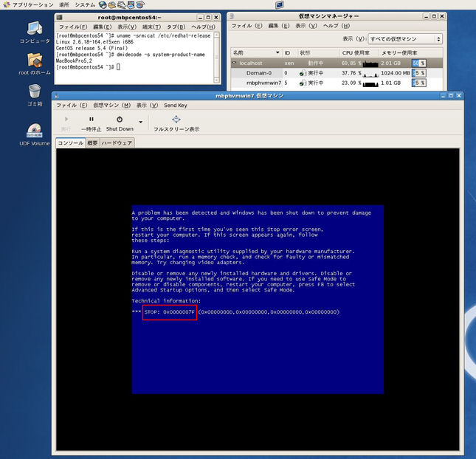The width and height of the screenshot is (476, 459).
Task: Launch the mail client panel icon
Action: click(112, 4)
